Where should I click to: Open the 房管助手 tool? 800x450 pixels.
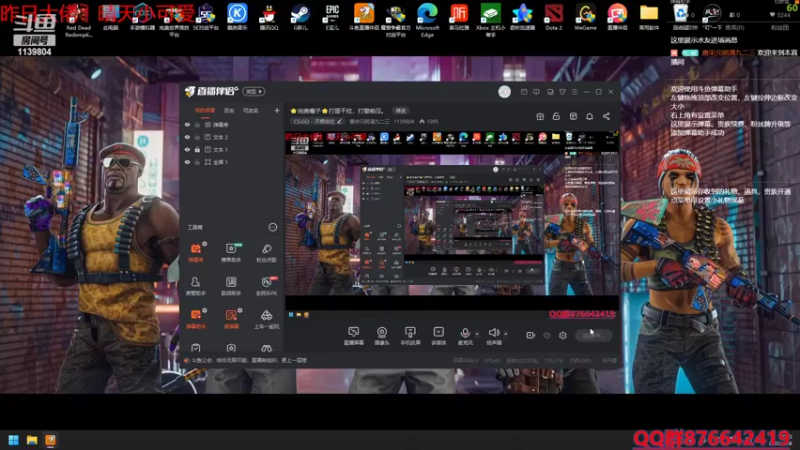196,286
